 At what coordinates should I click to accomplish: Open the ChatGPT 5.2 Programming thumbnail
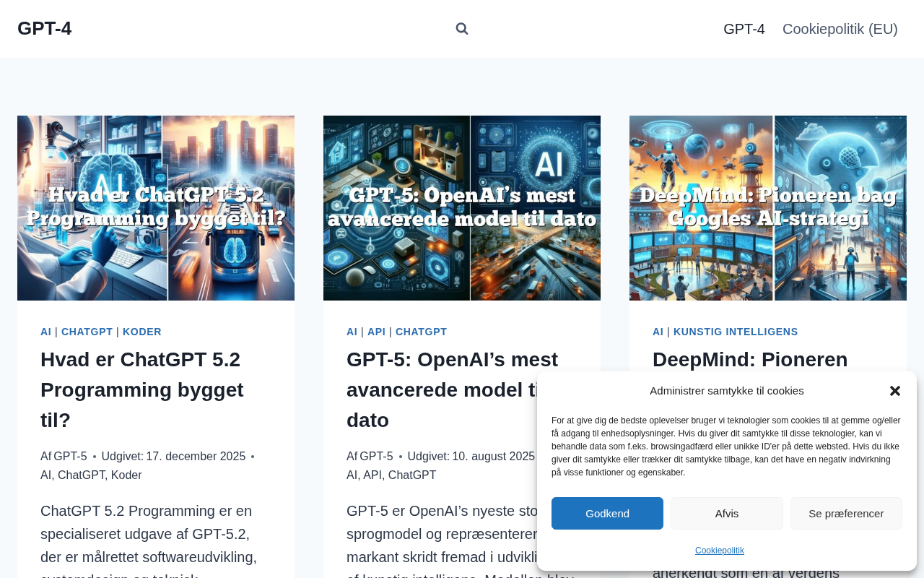point(156,208)
